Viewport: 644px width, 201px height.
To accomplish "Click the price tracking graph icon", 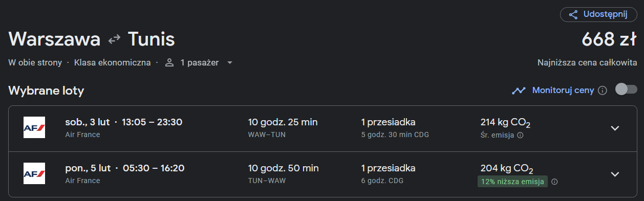I will (x=519, y=91).
